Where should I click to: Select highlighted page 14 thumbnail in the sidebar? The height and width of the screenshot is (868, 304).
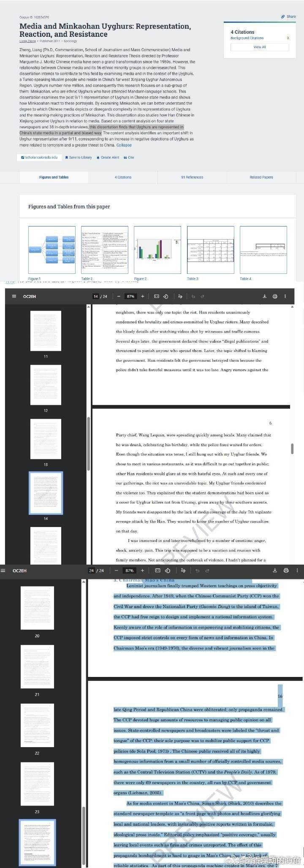click(46, 493)
